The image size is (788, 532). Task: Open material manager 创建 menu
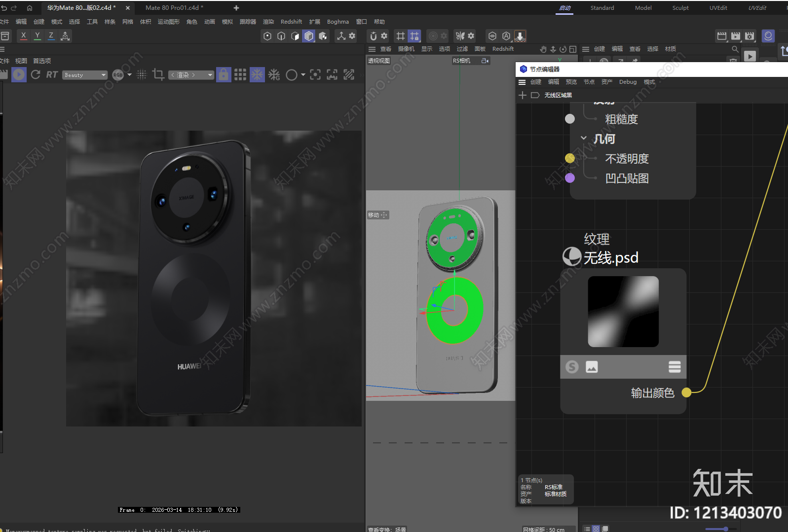(600, 49)
